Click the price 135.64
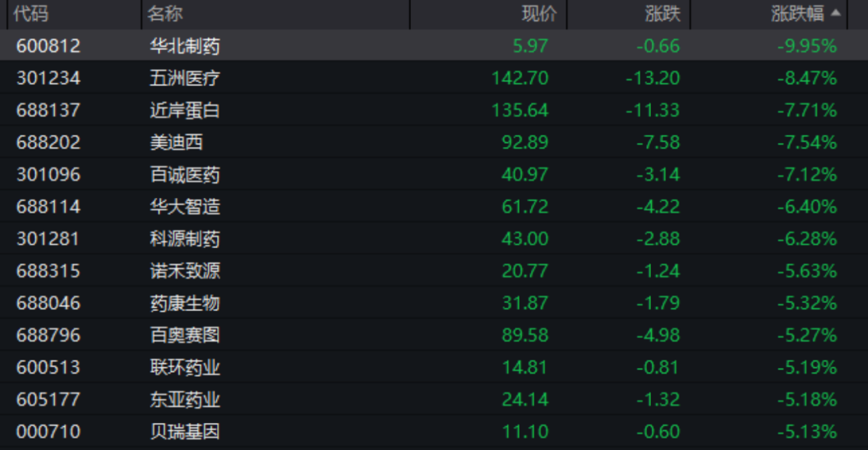The width and height of the screenshot is (868, 450). pyautogui.click(x=519, y=110)
